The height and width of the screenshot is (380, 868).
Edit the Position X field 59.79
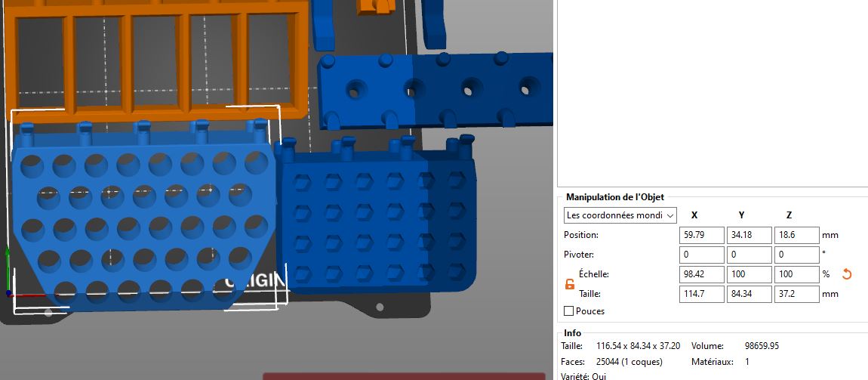[x=701, y=235]
